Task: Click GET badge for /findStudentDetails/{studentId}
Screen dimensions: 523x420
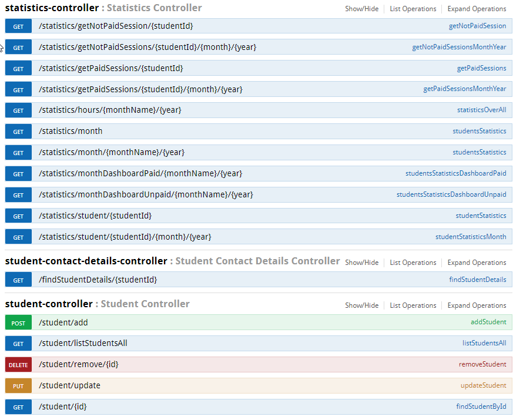Action: pyautogui.click(x=18, y=280)
